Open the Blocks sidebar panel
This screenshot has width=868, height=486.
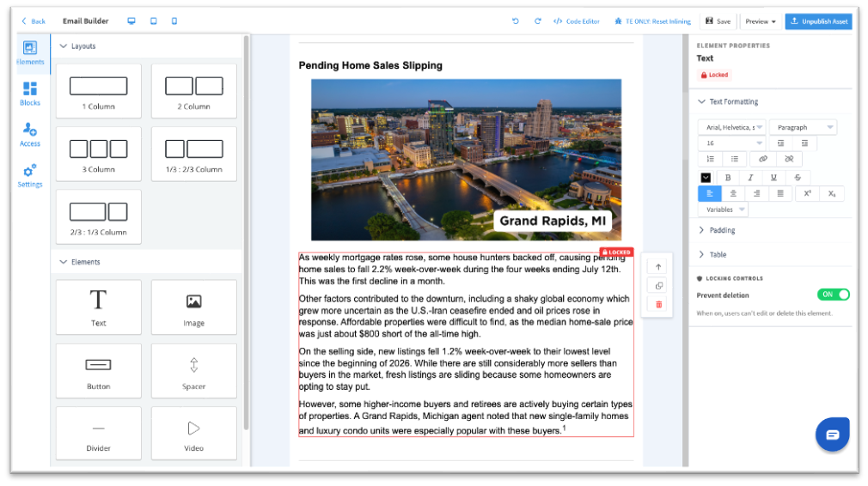[x=30, y=94]
